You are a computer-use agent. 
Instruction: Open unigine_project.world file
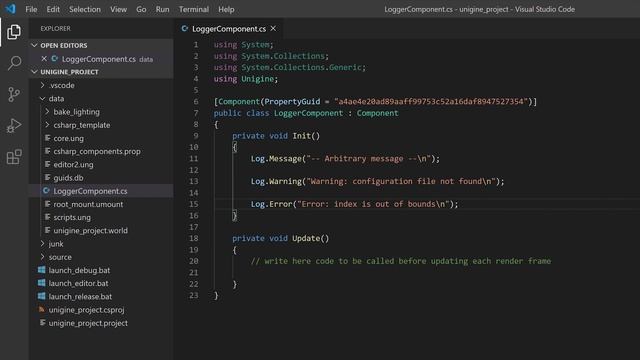(x=90, y=231)
